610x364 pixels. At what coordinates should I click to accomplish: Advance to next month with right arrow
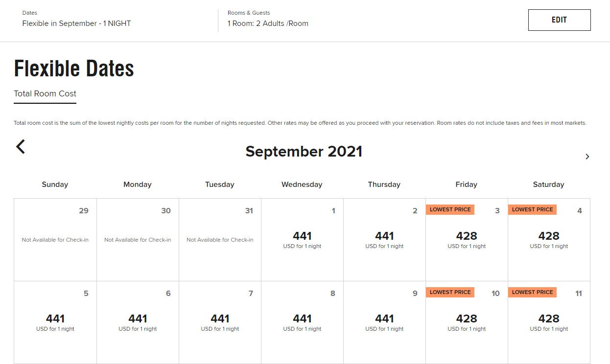587,157
